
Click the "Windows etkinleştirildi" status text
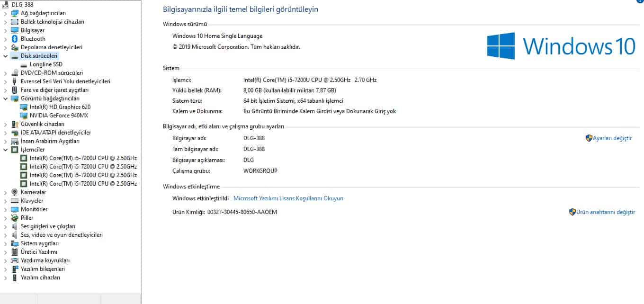tap(201, 198)
